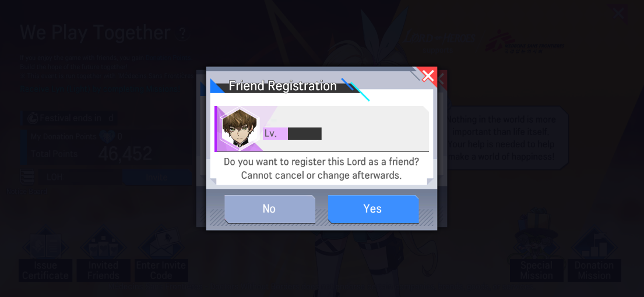
Task: Click the Friend Registration title bar
Action: 283,86
